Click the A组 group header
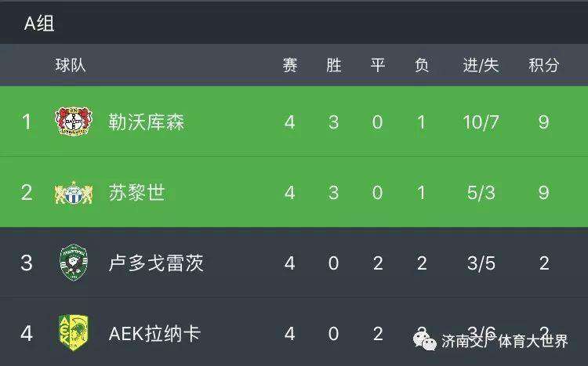 coord(38,24)
